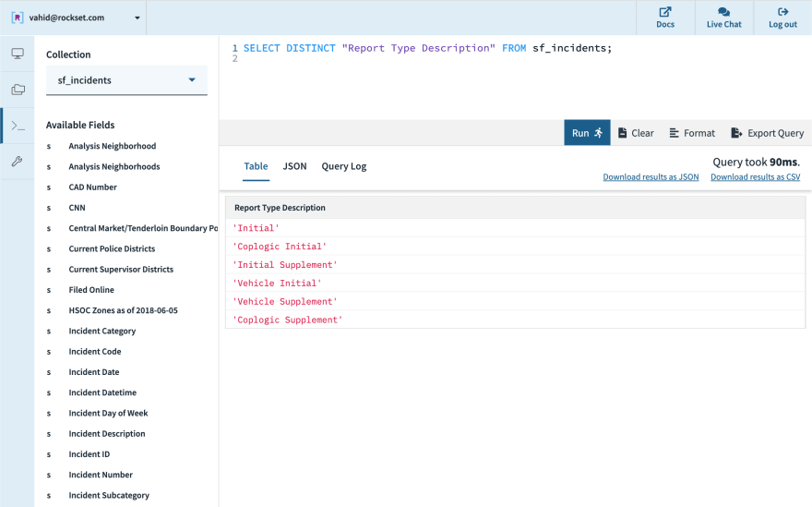Click the Incident Date field
The width and height of the screenshot is (812, 507).
[94, 372]
